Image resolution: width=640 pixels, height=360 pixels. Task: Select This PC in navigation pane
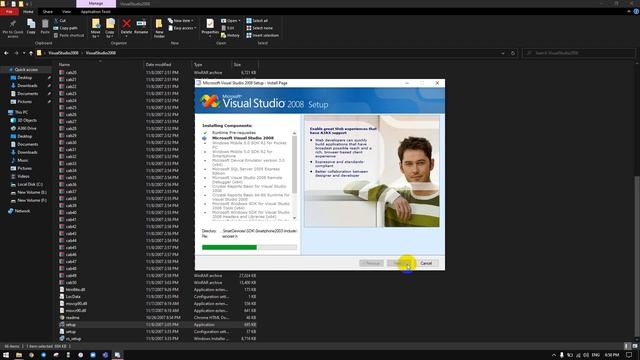pyautogui.click(x=21, y=112)
